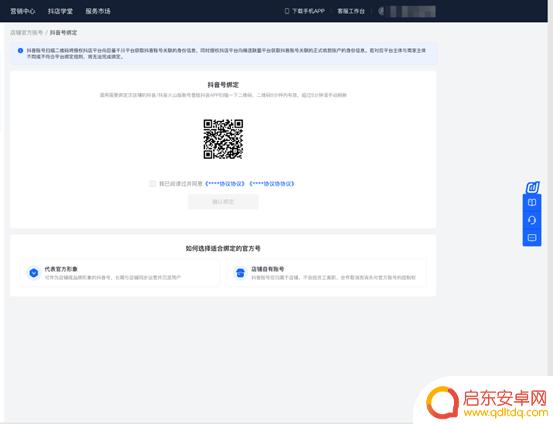Click the 如何选择适合绑定的官方号 heading
This screenshot has width=553, height=424.
click(x=223, y=248)
